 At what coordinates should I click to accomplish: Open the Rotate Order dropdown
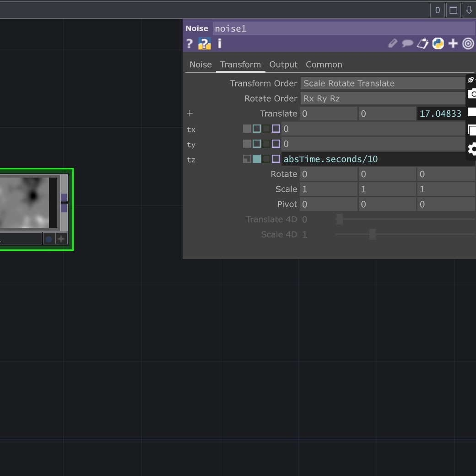(383, 98)
